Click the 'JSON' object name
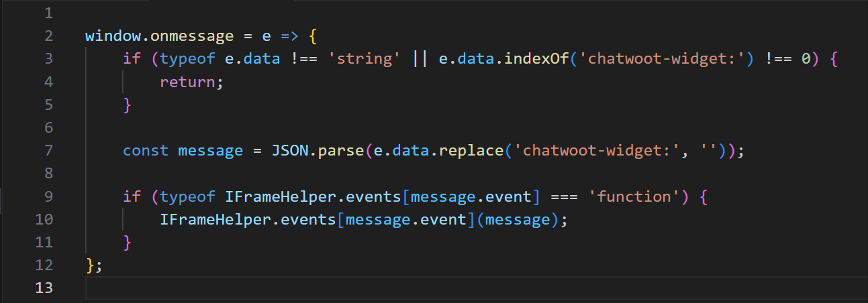The height and width of the screenshot is (303, 868). (x=289, y=150)
